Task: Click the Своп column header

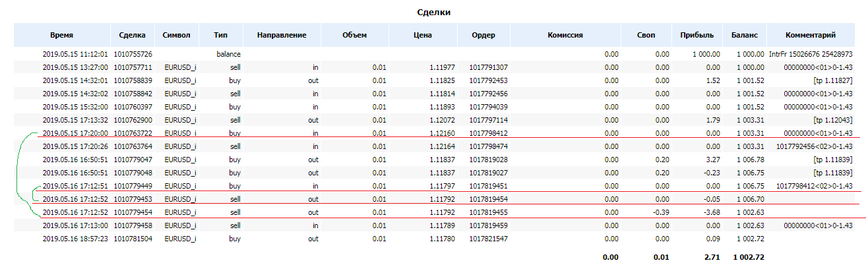Action: tap(646, 35)
